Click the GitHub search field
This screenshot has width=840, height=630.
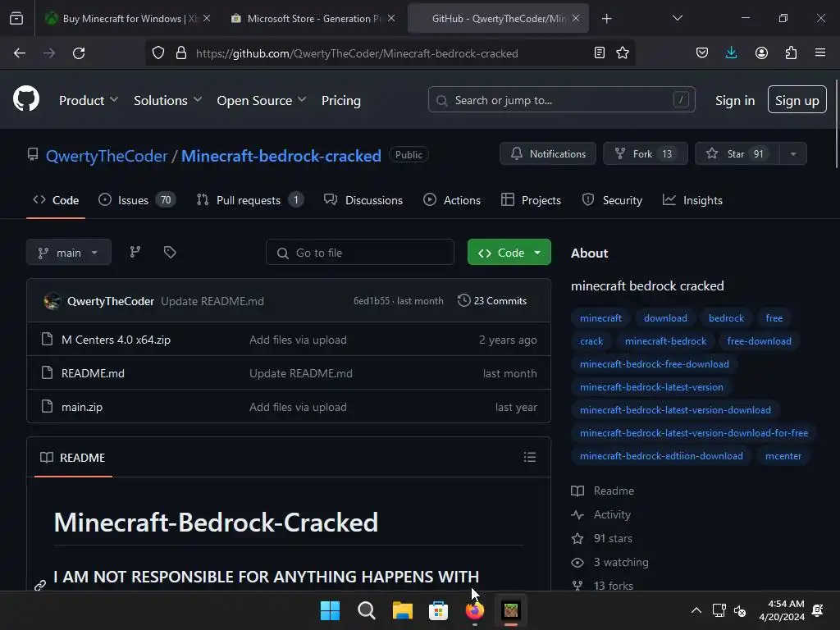click(561, 99)
